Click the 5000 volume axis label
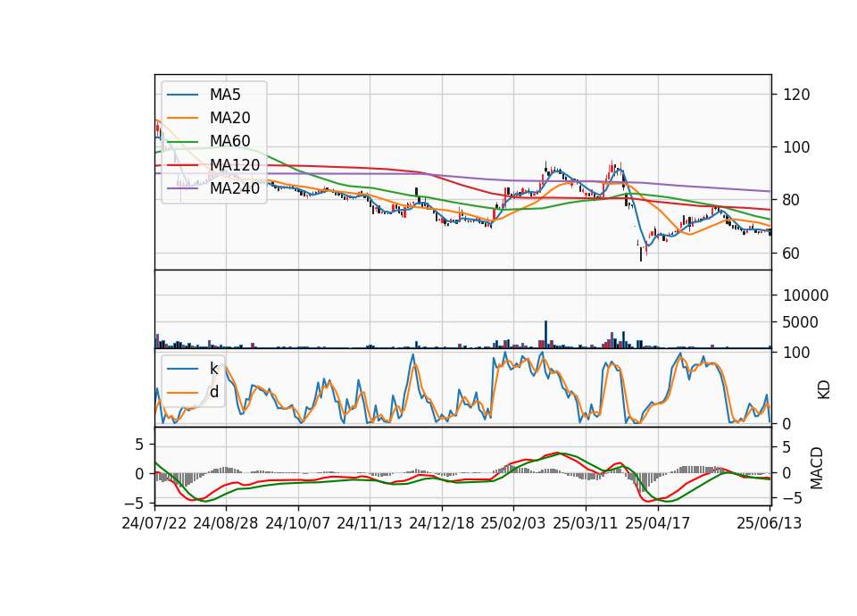 (801, 322)
